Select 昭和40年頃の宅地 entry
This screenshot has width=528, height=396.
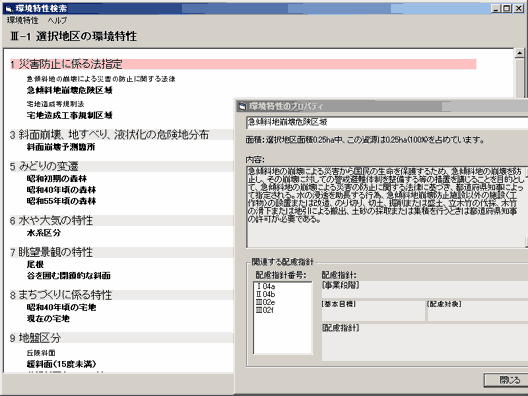(61, 307)
